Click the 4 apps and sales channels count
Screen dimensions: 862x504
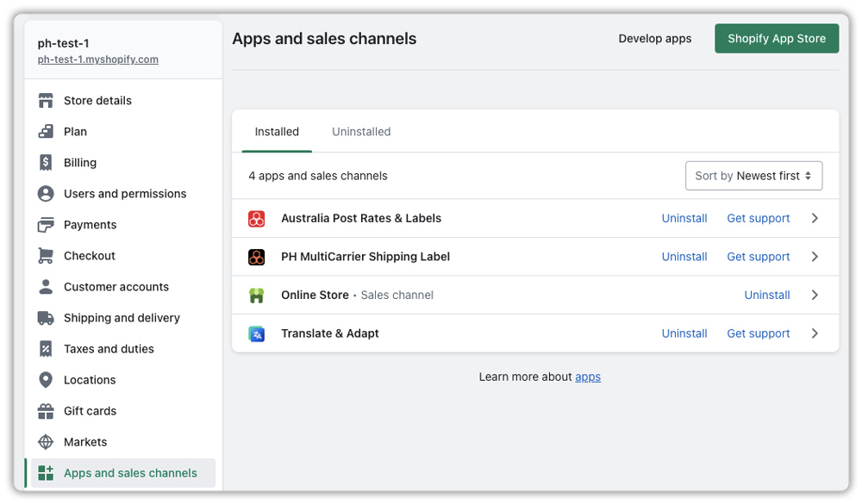click(318, 176)
